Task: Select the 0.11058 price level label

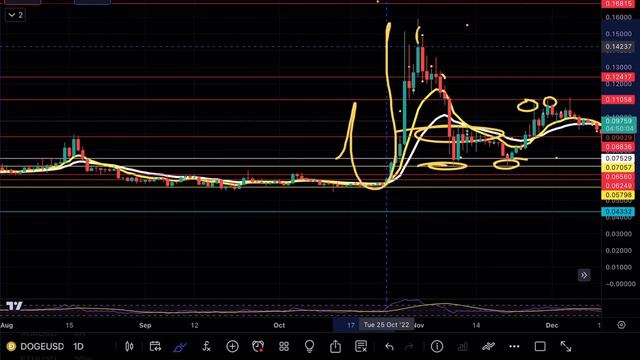Action: (618, 99)
